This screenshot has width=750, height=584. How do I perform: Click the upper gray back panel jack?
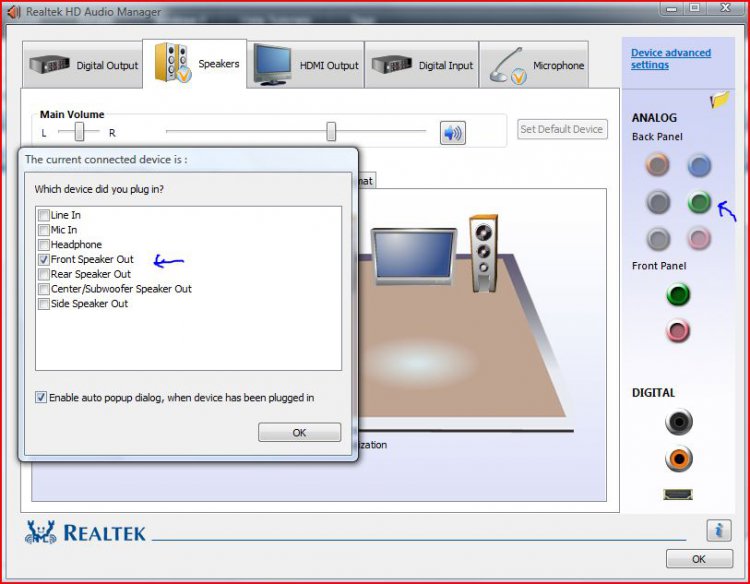coord(658,202)
